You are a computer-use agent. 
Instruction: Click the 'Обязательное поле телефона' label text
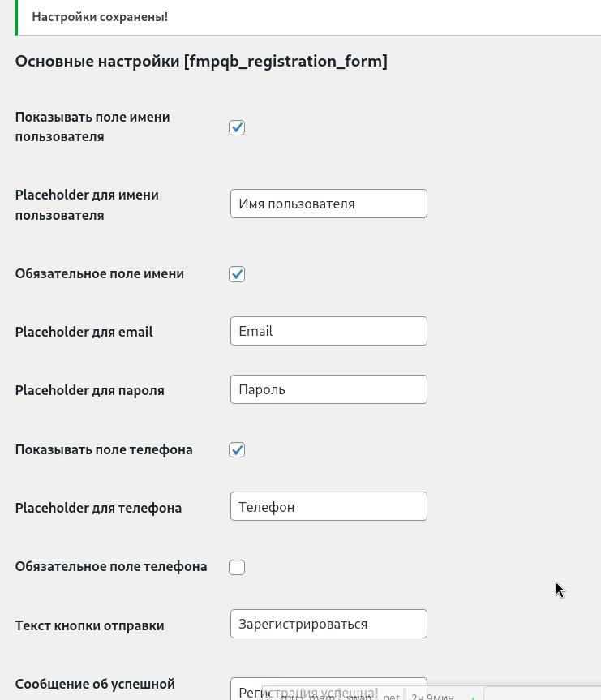click(111, 566)
